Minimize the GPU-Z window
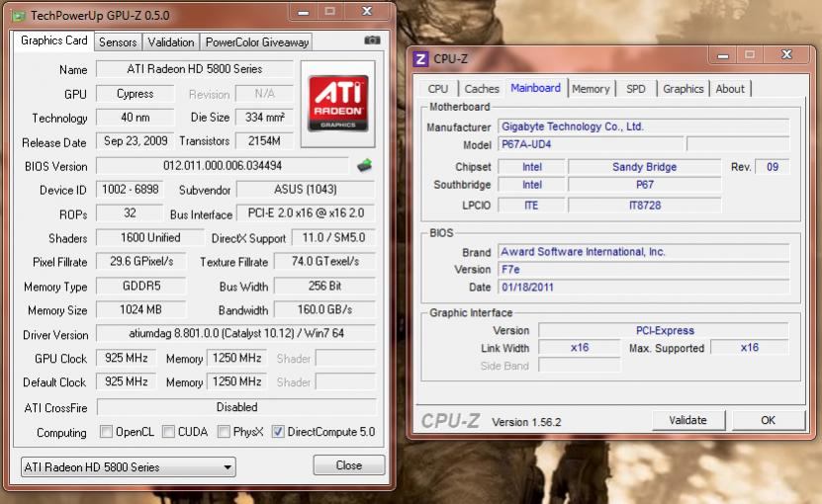 coord(303,12)
